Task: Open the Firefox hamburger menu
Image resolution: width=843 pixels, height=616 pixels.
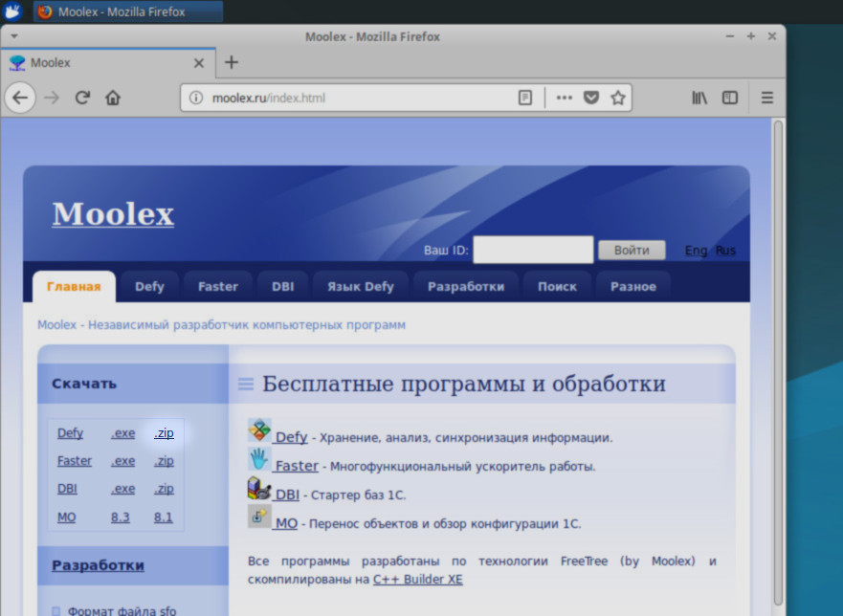Action: point(767,98)
